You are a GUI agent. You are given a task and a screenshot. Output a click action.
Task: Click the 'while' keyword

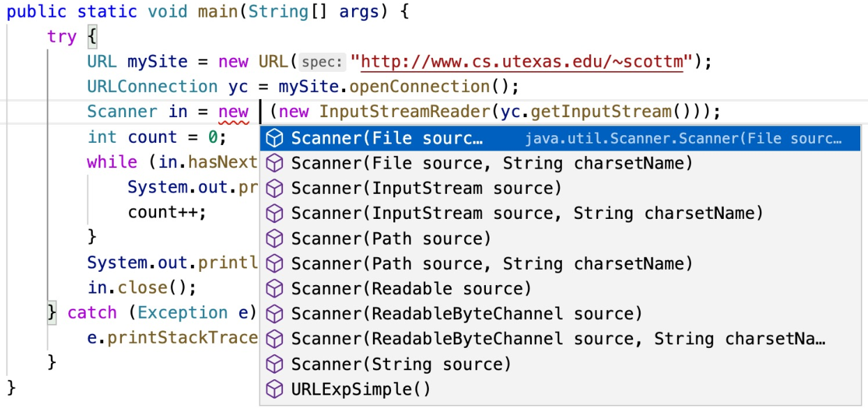[112, 162]
